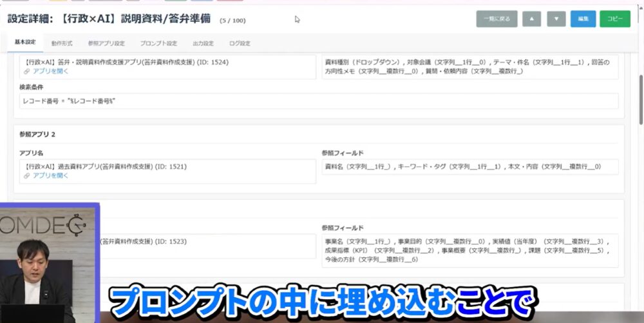Image resolution: width=644 pixels, height=323 pixels.
Task: Click the down arrow navigation button
Action: point(556,19)
